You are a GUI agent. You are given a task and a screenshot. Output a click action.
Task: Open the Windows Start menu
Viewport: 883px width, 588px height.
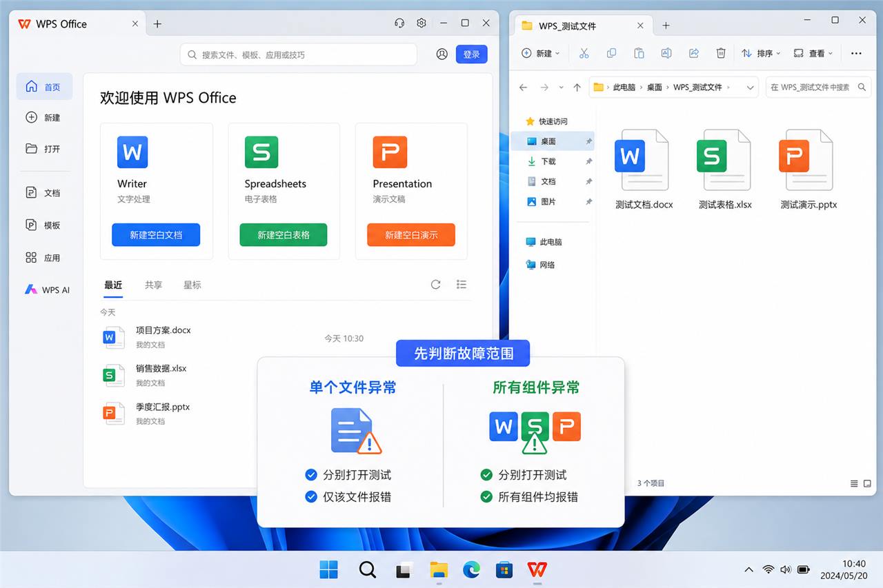pos(329,569)
